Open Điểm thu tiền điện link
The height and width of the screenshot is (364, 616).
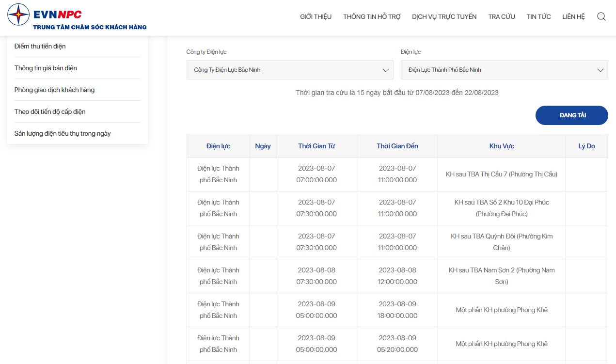click(40, 46)
